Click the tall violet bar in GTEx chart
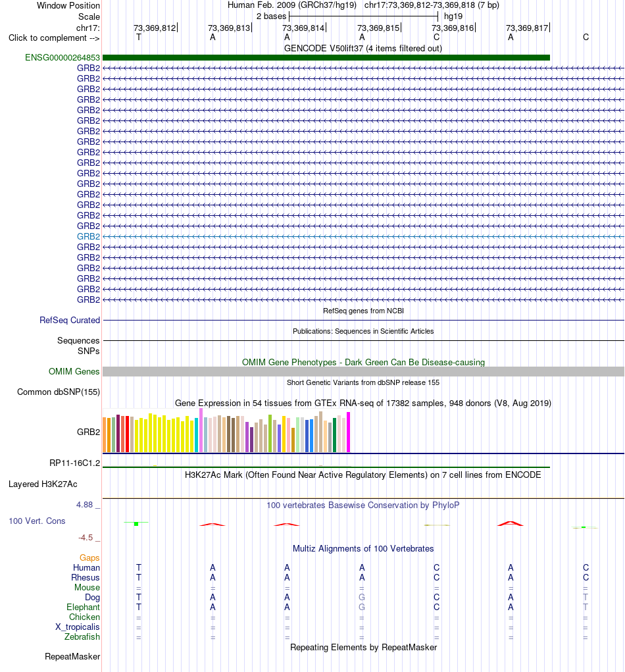Screen dimensions: 625x672 [x=201, y=430]
